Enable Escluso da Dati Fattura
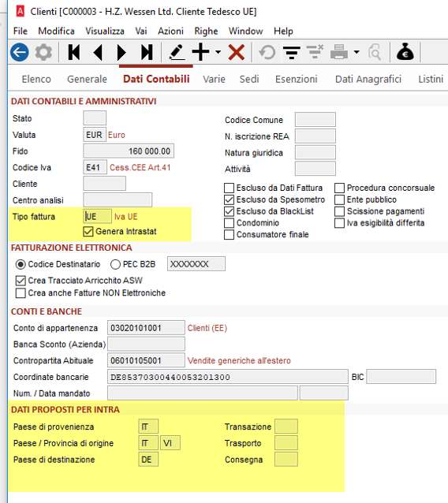Screen dimensions: 448x503 click(x=229, y=188)
